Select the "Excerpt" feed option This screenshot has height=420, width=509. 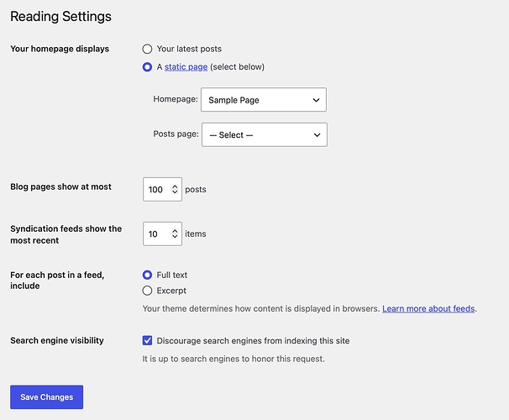coord(147,291)
